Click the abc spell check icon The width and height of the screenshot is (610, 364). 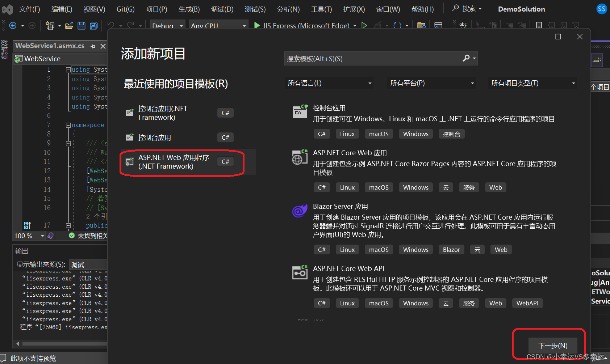point(463,25)
